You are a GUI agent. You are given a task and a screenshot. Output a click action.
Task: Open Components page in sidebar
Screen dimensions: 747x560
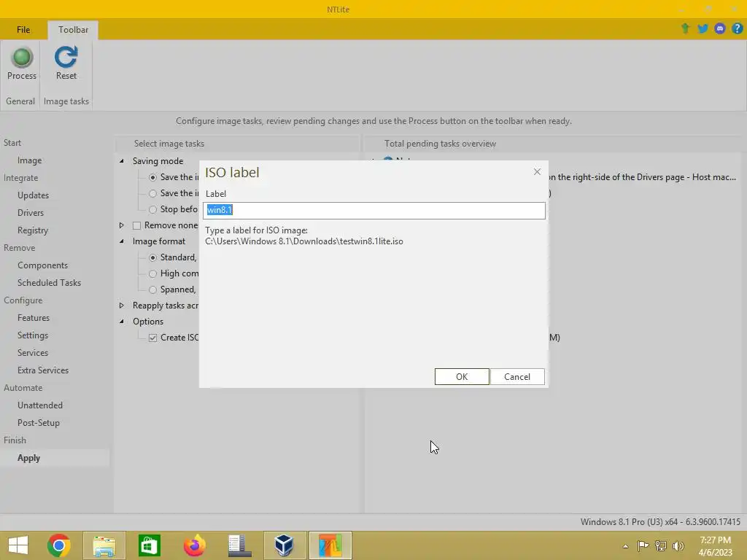coord(42,265)
